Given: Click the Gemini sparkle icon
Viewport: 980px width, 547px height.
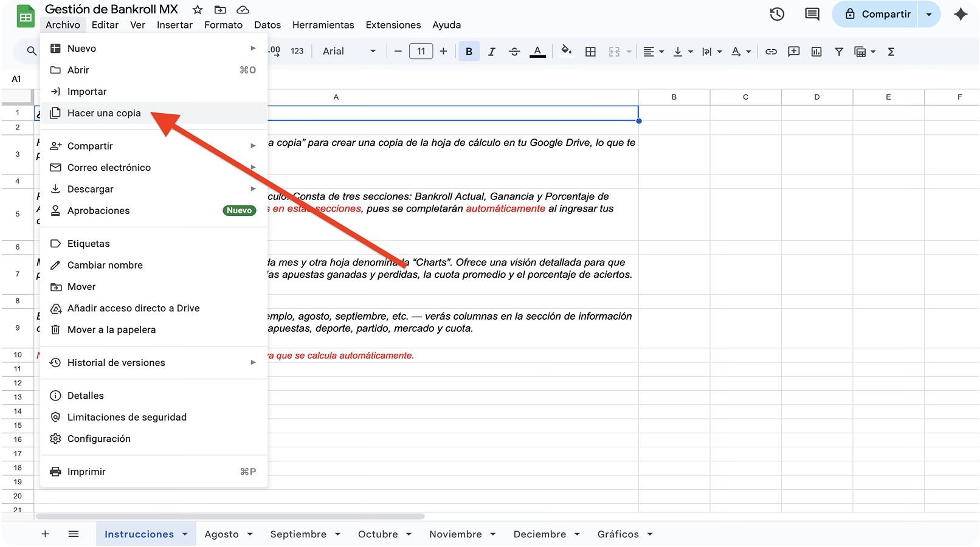Looking at the screenshot, I should (961, 14).
